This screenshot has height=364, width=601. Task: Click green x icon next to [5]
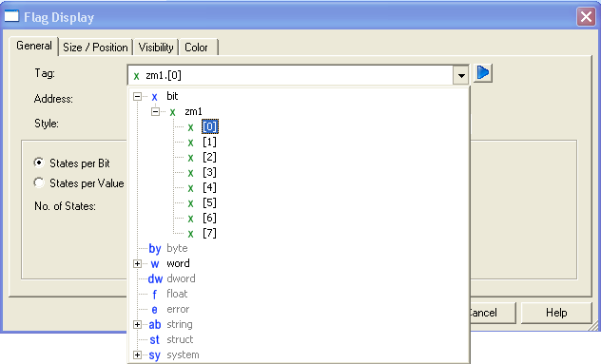[190, 203]
